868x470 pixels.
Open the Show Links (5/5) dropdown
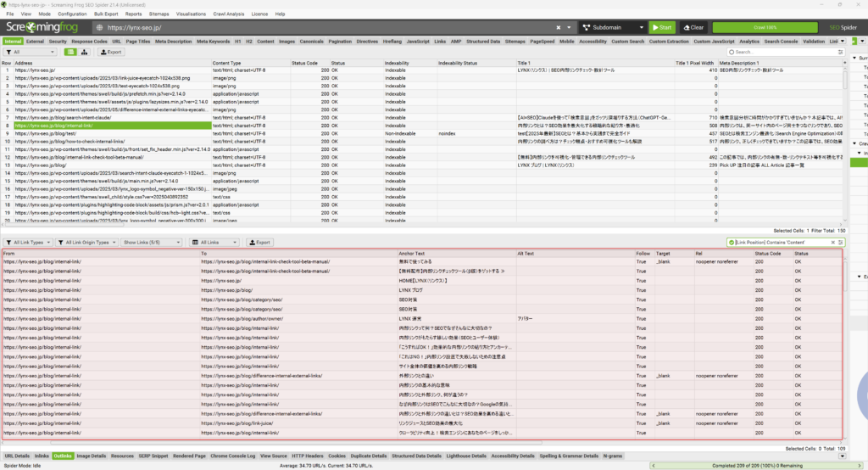(x=144, y=242)
